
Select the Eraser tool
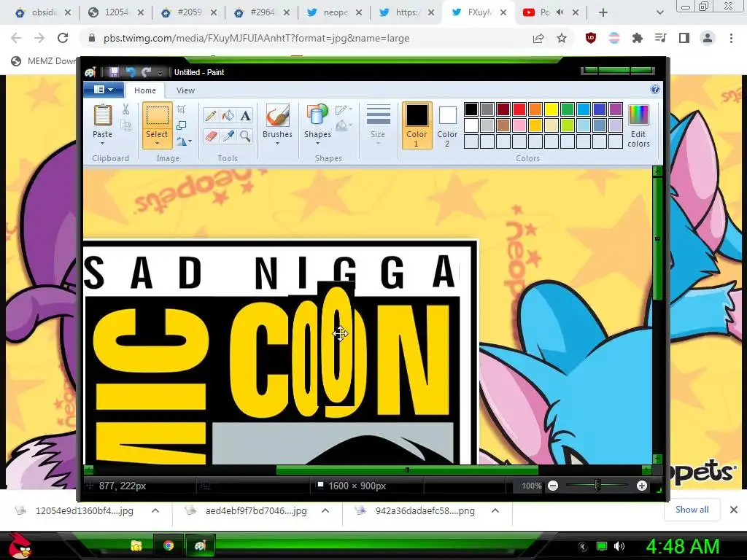pyautogui.click(x=211, y=136)
